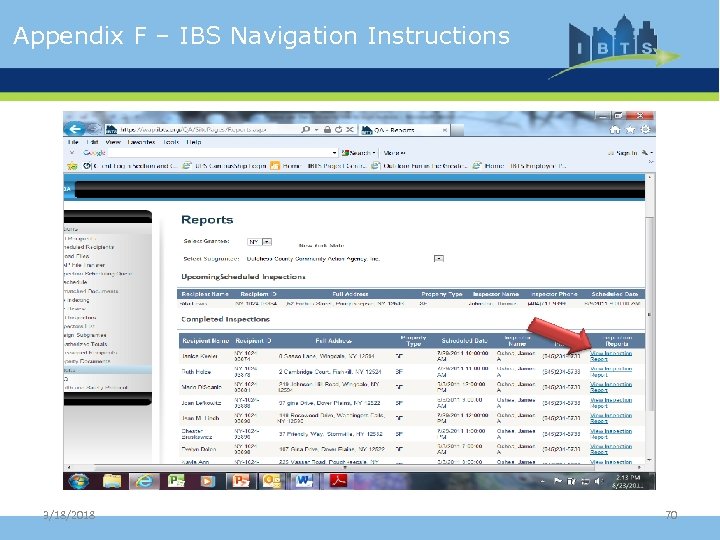
Task: Open Favorites with the star icon
Action: click(x=630, y=130)
